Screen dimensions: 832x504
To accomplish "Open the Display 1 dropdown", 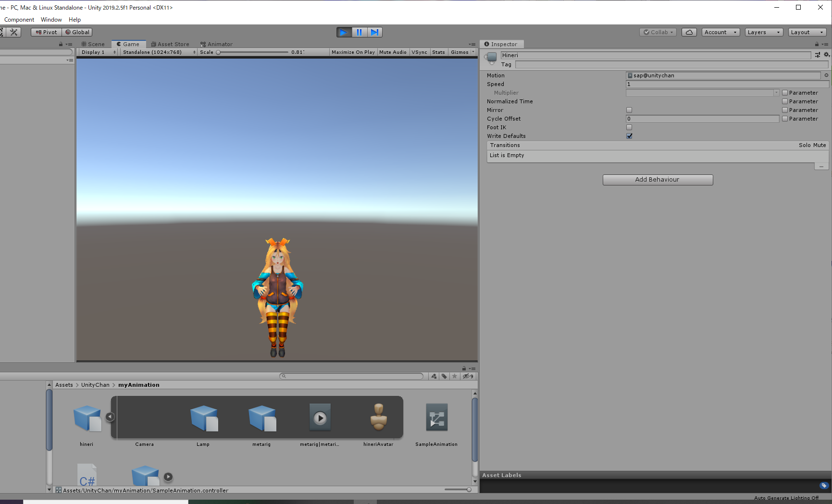I will point(98,52).
